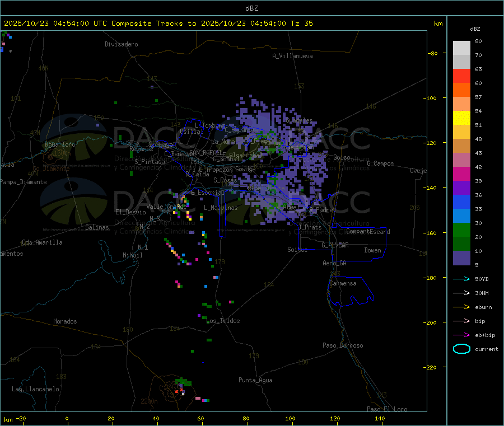Click the cyan 50YD arrow legend icon
Screen dimensions: 504x426
pos(461,279)
